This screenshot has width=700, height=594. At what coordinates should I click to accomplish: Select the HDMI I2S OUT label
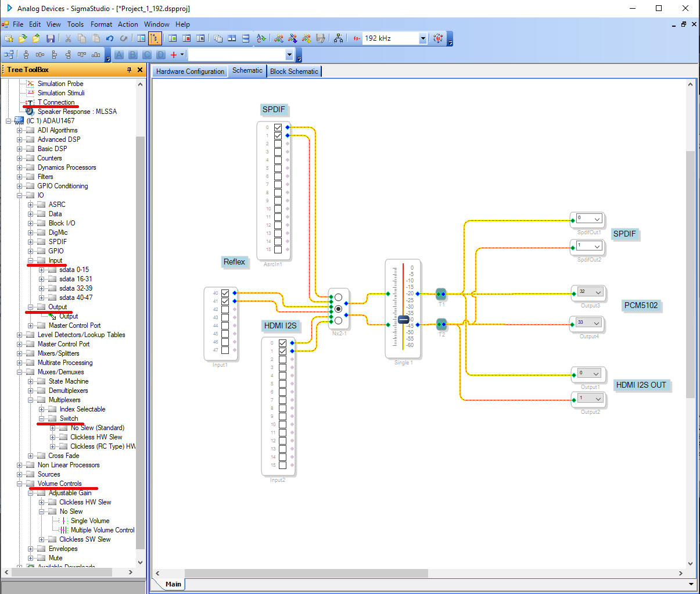tap(641, 385)
